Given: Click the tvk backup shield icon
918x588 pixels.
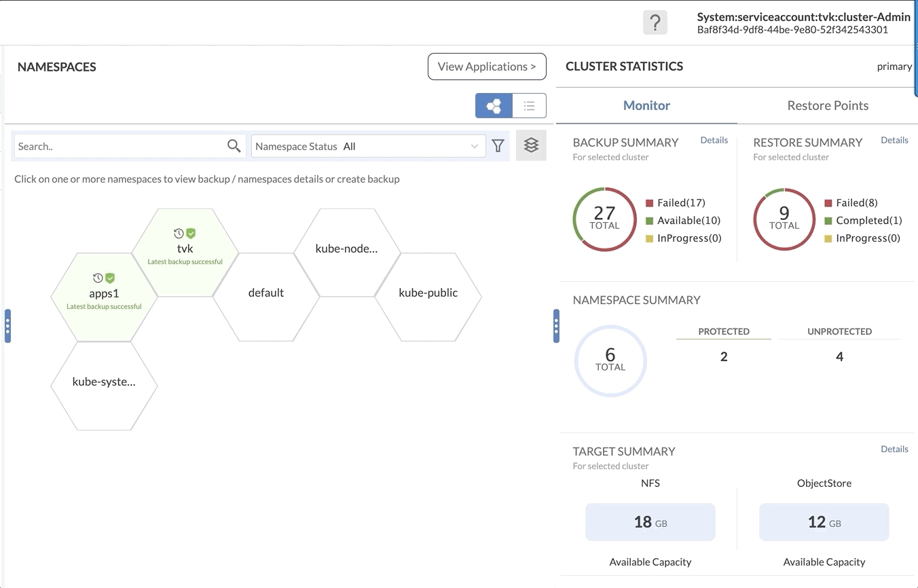Looking at the screenshot, I should 191,233.
